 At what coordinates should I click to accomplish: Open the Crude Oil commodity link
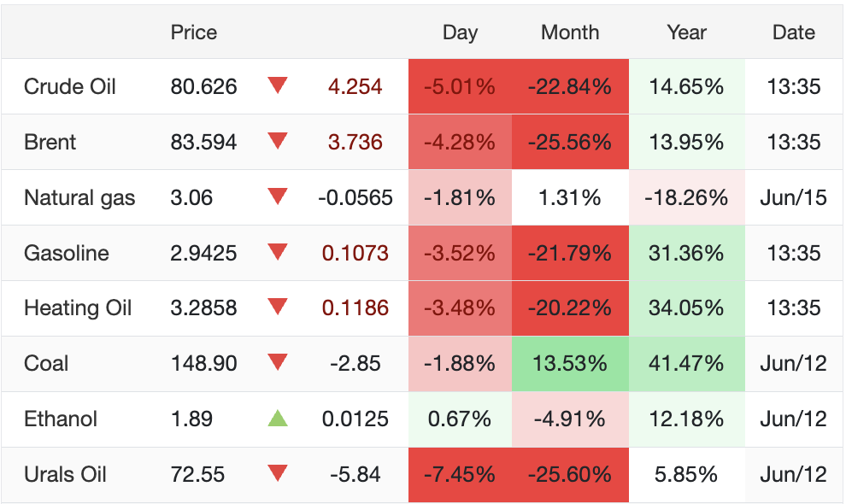click(x=69, y=86)
